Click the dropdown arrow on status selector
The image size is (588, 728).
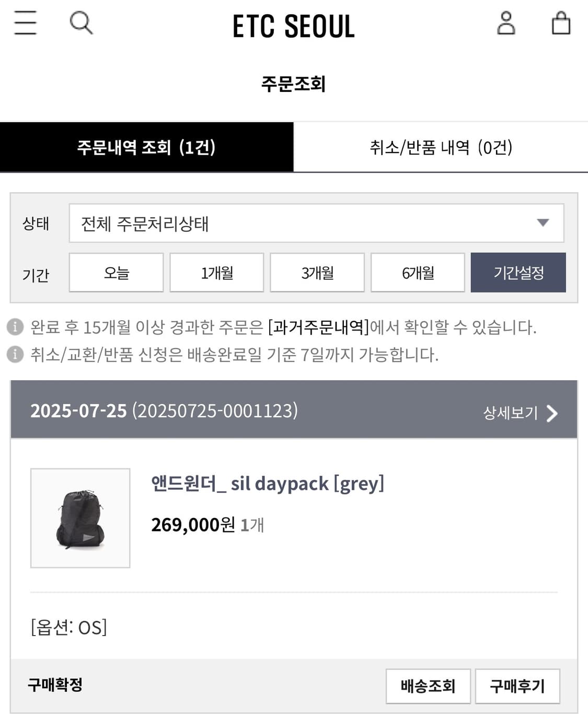pyautogui.click(x=544, y=224)
